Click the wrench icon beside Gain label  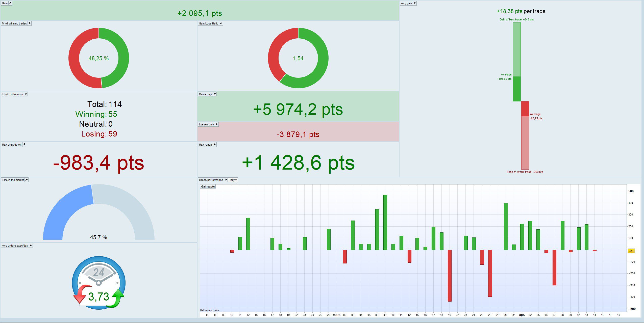[10, 3]
